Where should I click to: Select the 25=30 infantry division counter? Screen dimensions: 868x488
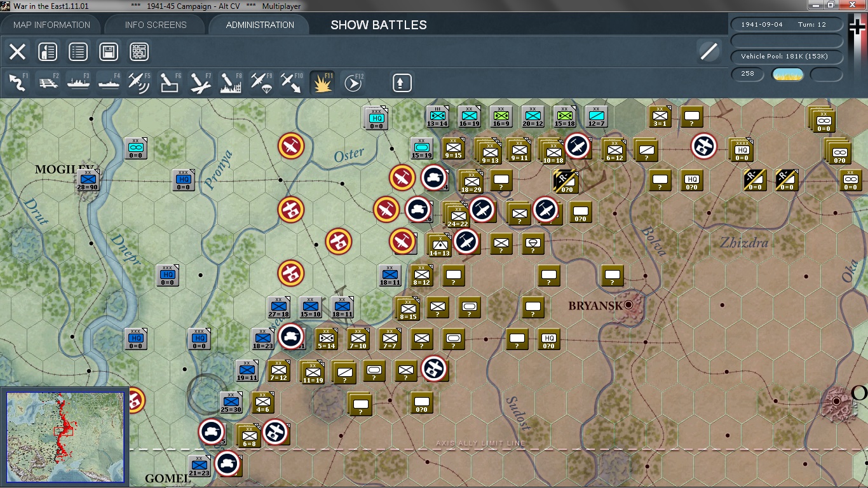coord(231,403)
